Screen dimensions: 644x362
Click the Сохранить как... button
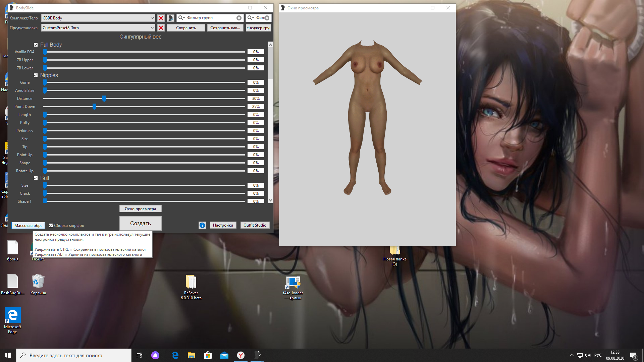pos(225,28)
